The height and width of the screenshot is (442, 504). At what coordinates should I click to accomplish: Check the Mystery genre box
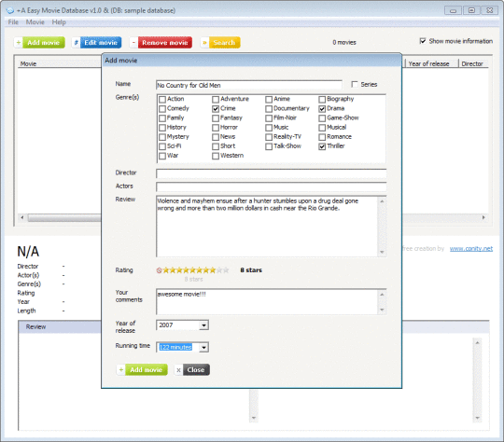pos(162,137)
